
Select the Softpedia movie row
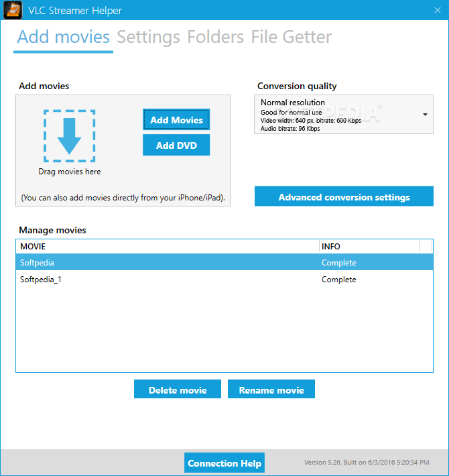[x=224, y=262]
